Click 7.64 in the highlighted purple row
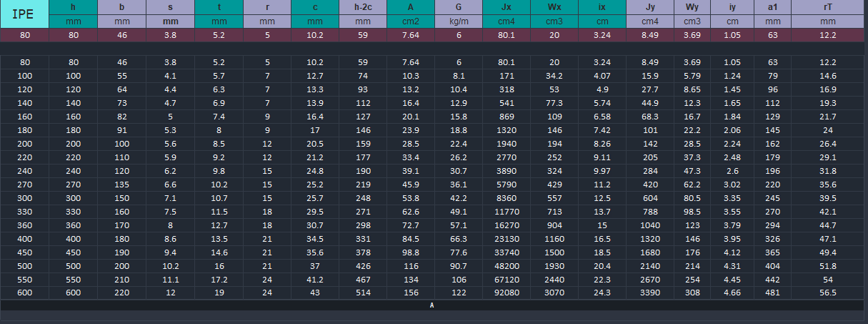This screenshot has height=324, width=868. pyautogui.click(x=411, y=35)
